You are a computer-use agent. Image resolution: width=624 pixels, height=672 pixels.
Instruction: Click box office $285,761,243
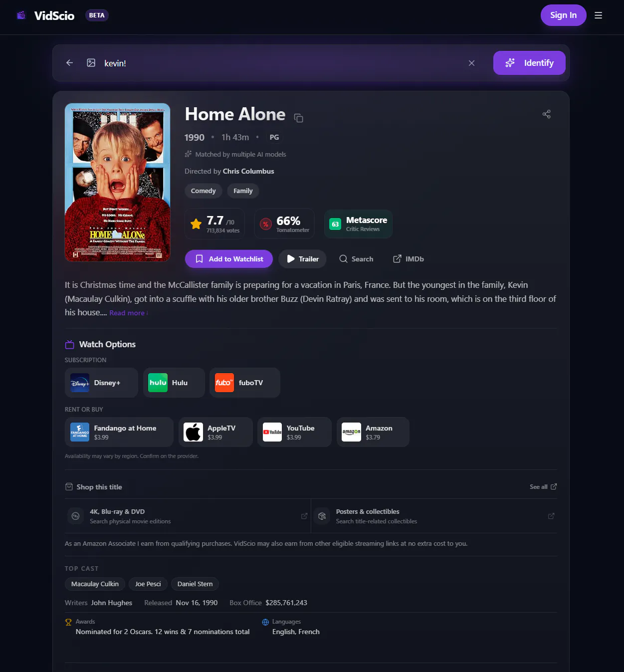click(x=286, y=603)
